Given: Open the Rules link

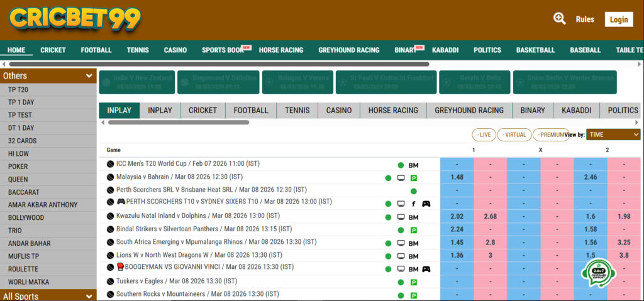Looking at the screenshot, I should tap(585, 19).
